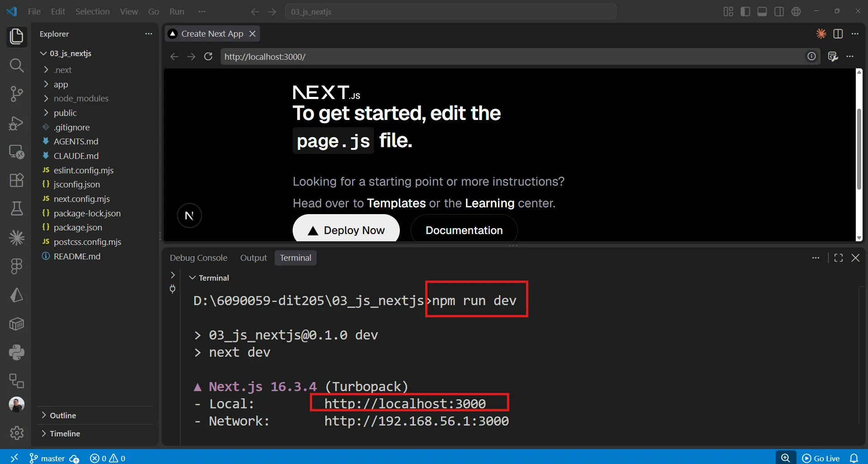Click the Deploy Now button
Image resolution: width=868 pixels, height=464 pixels.
click(x=346, y=229)
